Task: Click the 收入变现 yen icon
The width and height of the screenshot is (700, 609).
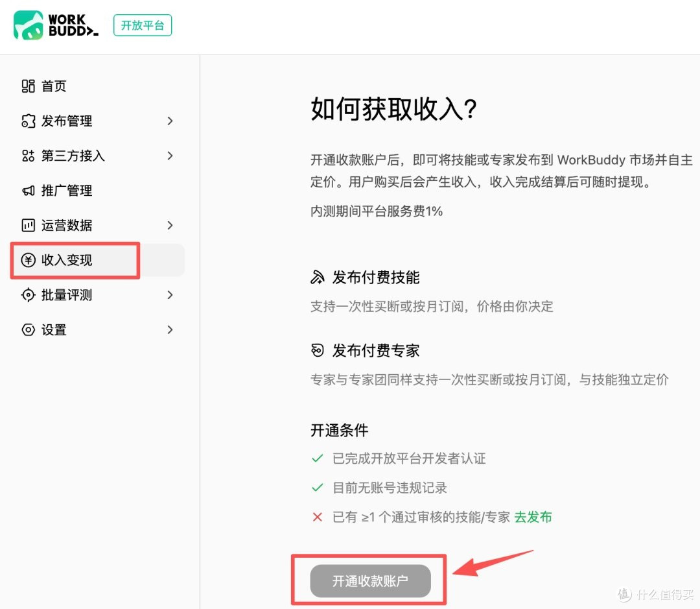Action: tap(28, 260)
